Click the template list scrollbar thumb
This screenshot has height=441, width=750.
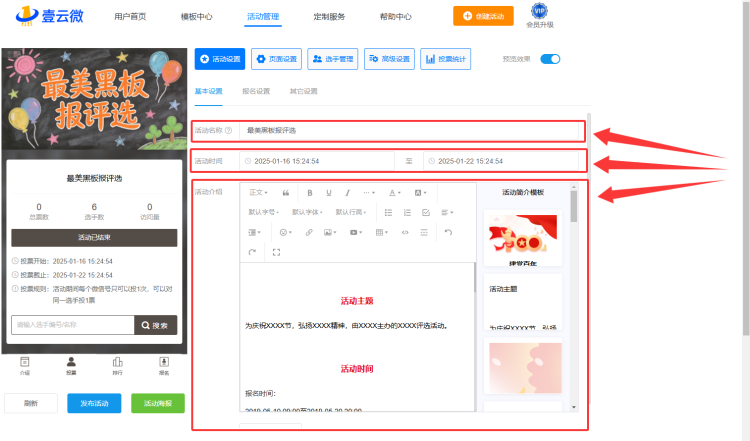click(574, 206)
